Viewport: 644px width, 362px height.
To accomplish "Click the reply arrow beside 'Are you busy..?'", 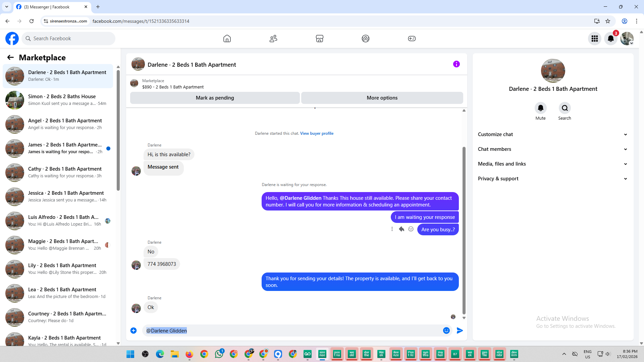I will [x=401, y=229].
